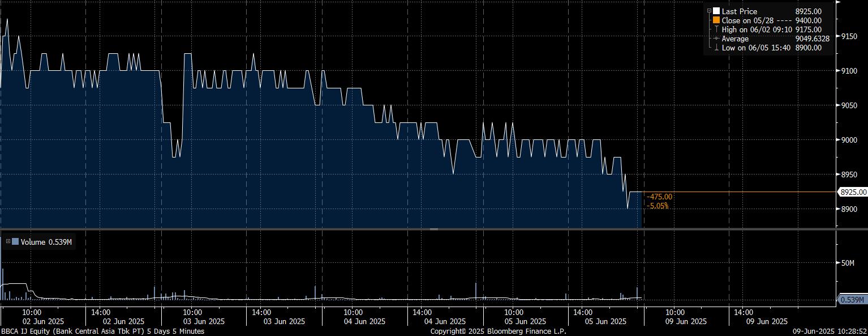Click the -475.00 change annotation
This screenshot has width=868, height=336.
click(x=659, y=197)
